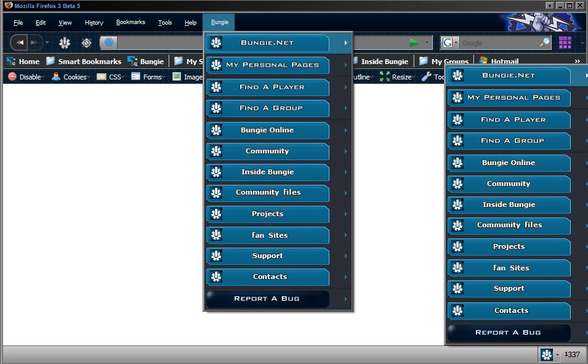Open the Google search engine dropdown

click(x=450, y=42)
